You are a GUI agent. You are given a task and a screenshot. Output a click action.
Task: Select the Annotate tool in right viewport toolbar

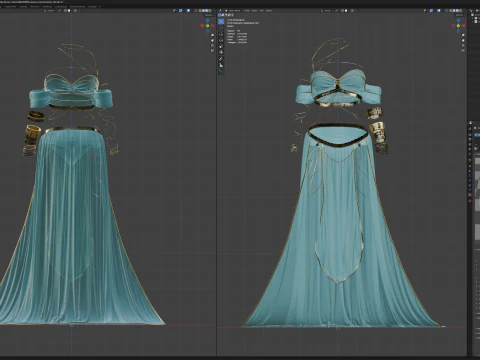[x=221, y=59]
